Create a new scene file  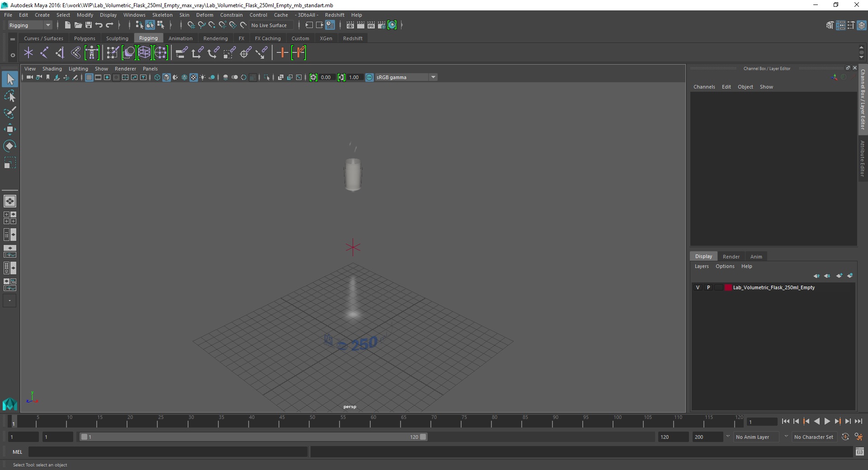coord(67,25)
